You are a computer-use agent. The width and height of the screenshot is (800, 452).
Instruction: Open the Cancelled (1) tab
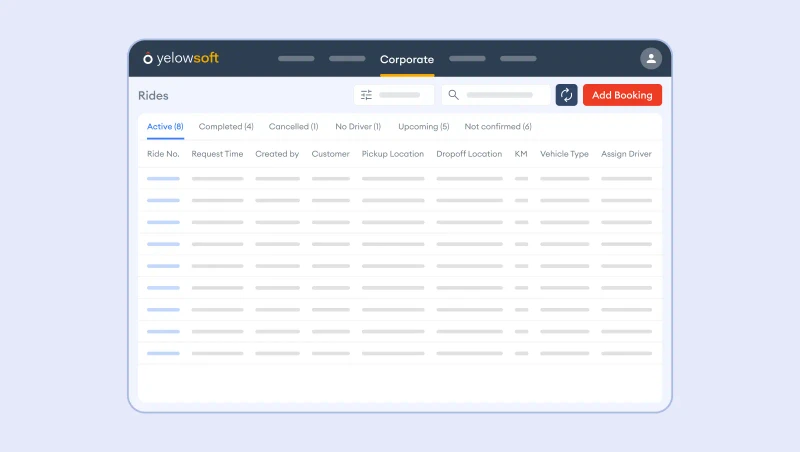293,127
